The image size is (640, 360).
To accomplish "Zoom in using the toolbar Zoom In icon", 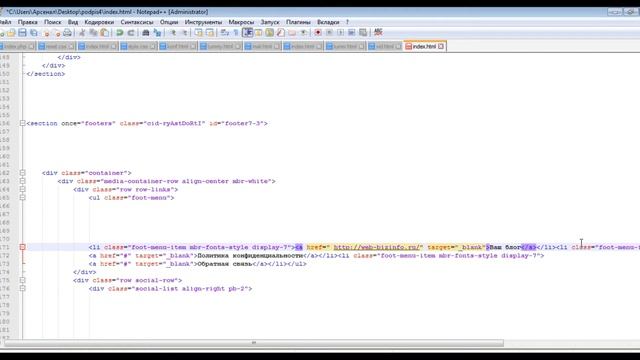I will coord(173,33).
